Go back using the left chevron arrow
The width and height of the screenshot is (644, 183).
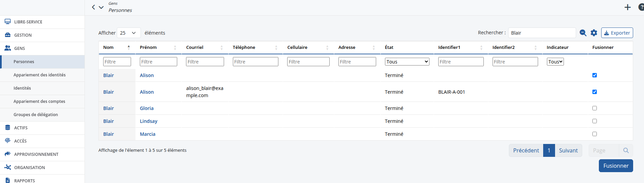93,7
